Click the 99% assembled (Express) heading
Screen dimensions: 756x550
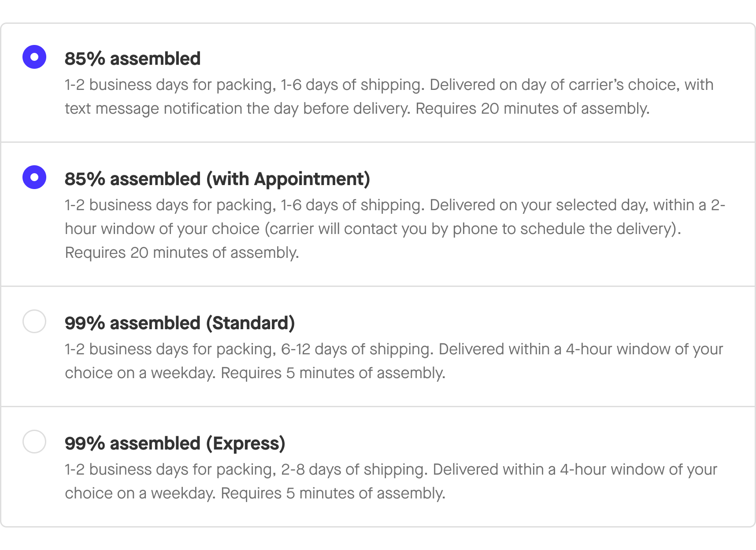(175, 444)
